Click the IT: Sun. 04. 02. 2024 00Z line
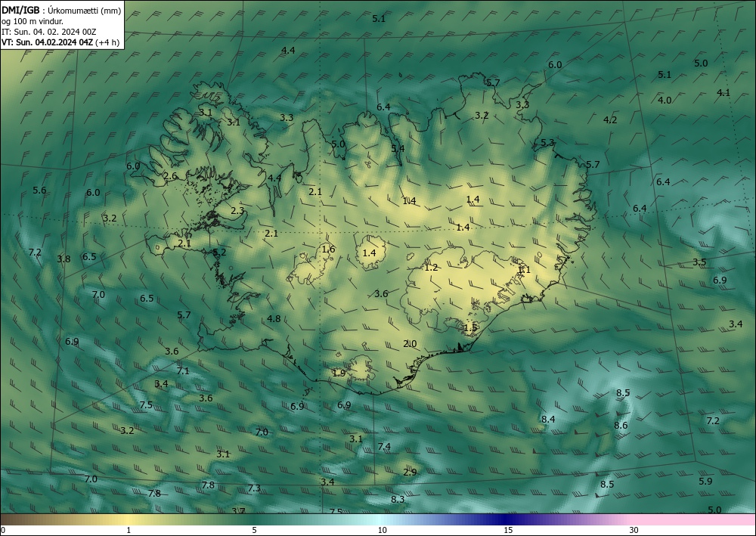This screenshot has height=536, width=756. [48, 32]
